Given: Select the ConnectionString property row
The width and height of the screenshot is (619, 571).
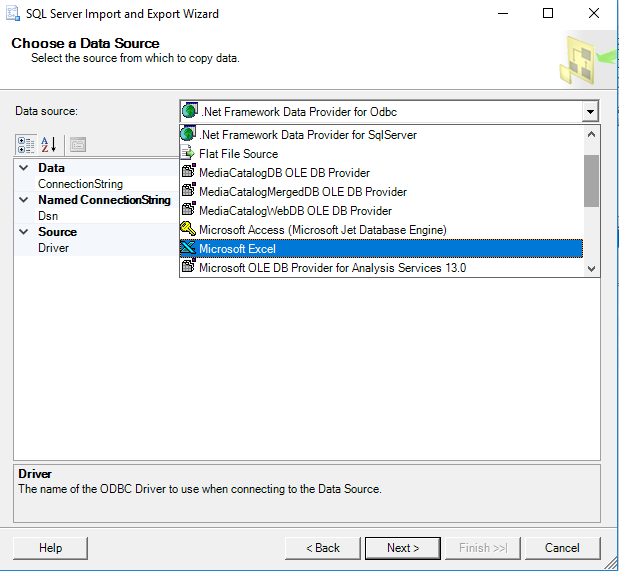Looking at the screenshot, I should pyautogui.click(x=97, y=184).
